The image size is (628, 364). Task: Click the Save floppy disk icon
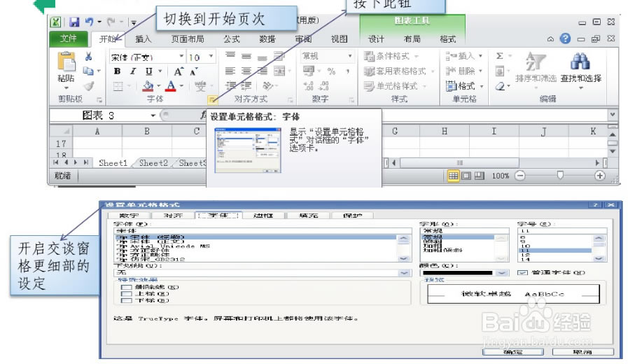point(74,22)
